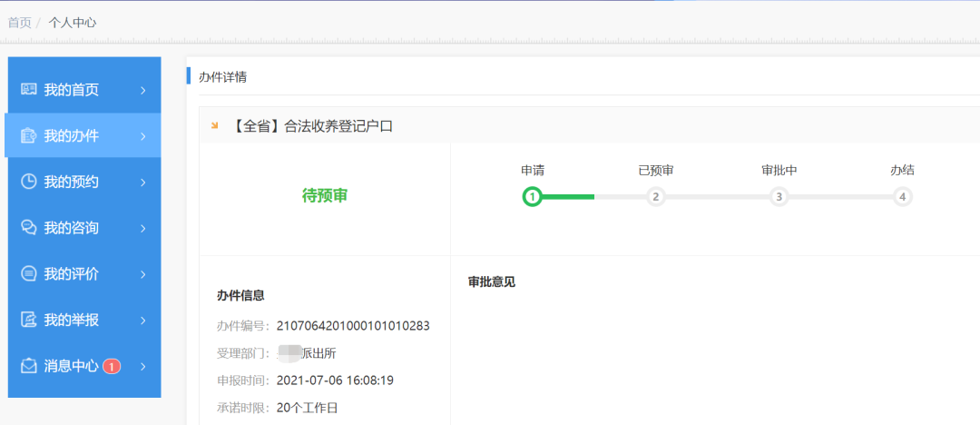Open 我的咨询 menu item

pyautogui.click(x=84, y=228)
